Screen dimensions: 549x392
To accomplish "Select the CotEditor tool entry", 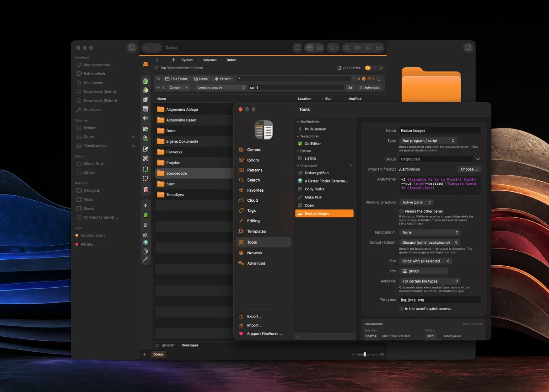I will point(324,144).
